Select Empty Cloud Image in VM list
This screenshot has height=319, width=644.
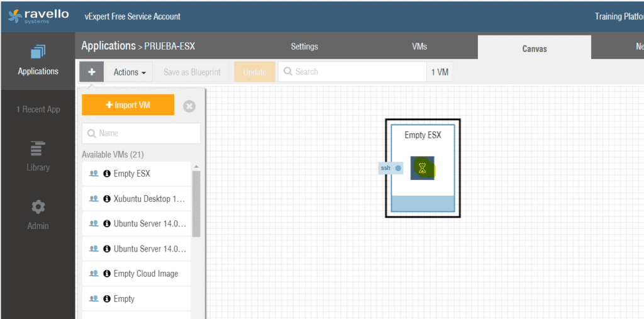pos(136,273)
